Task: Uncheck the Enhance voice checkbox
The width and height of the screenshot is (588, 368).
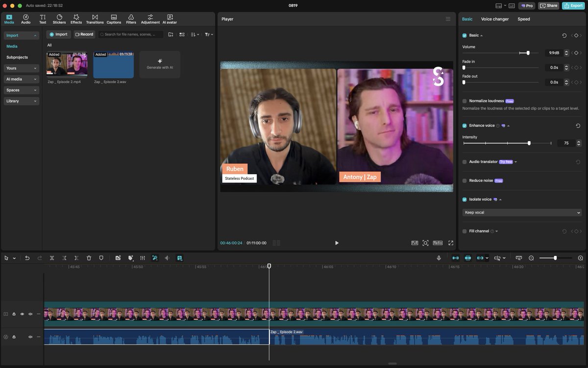Action: pyautogui.click(x=465, y=126)
